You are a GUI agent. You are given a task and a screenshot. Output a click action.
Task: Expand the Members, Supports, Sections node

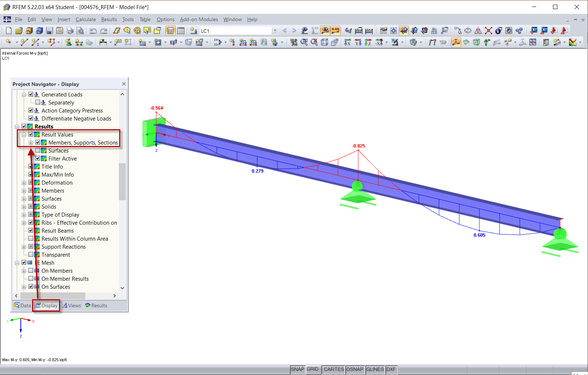(31, 142)
